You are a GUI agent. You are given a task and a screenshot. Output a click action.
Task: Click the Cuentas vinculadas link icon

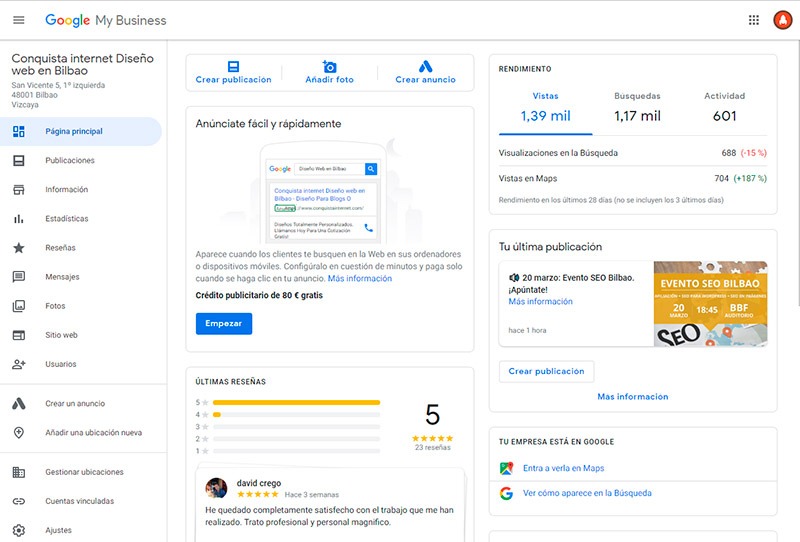pyautogui.click(x=19, y=501)
